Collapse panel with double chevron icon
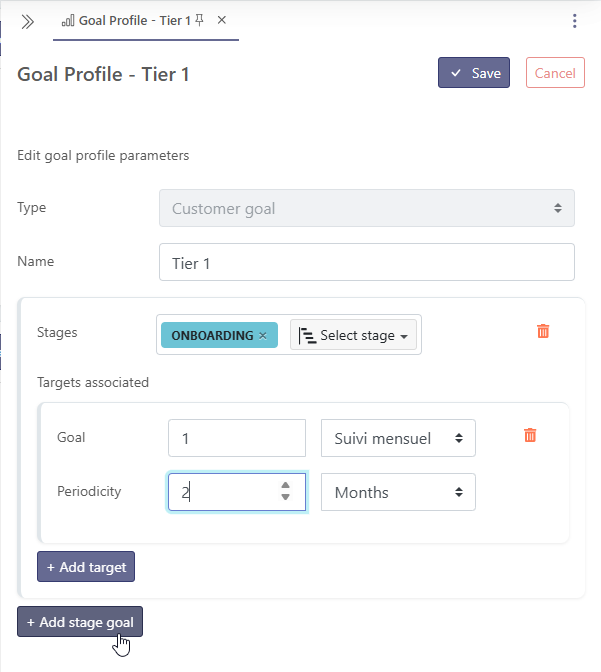The width and height of the screenshot is (601, 672). coord(27,21)
